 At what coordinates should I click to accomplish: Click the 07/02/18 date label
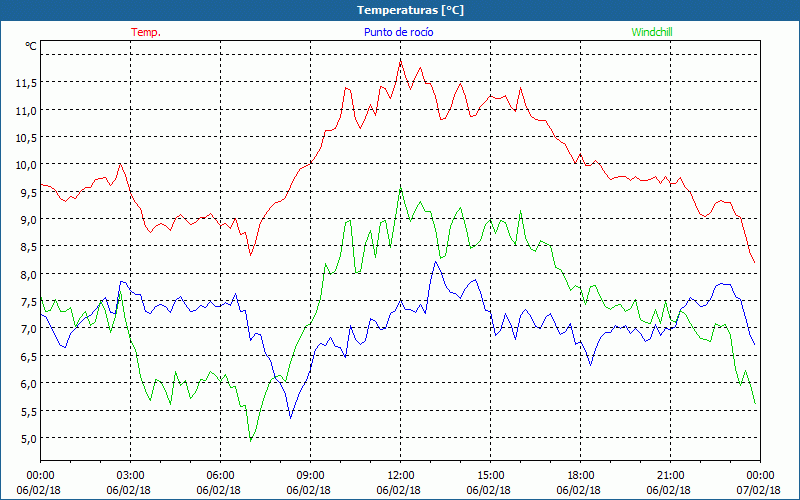tap(758, 490)
